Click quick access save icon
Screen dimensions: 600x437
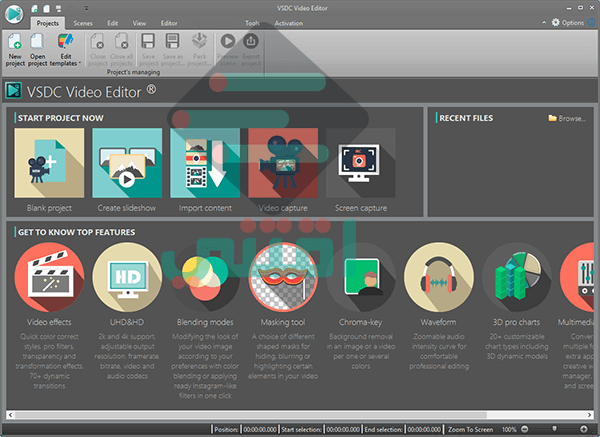coord(58,8)
